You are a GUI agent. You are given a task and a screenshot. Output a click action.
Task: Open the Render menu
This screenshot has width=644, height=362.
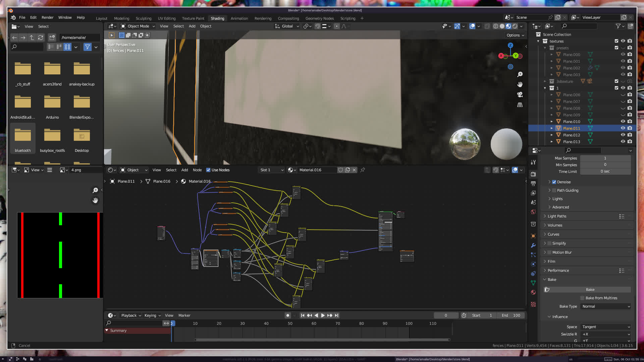tap(47, 17)
